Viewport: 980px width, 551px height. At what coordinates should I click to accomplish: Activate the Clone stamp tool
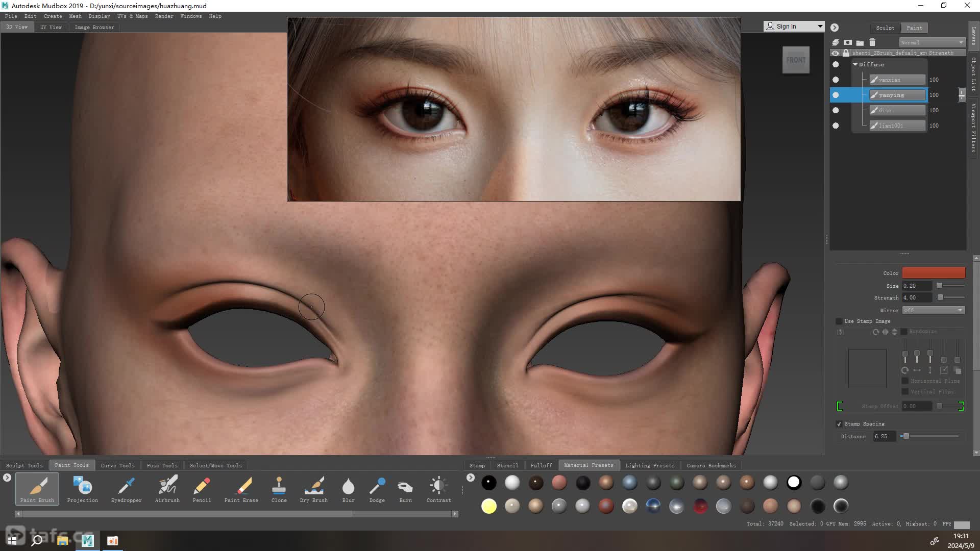point(279,489)
